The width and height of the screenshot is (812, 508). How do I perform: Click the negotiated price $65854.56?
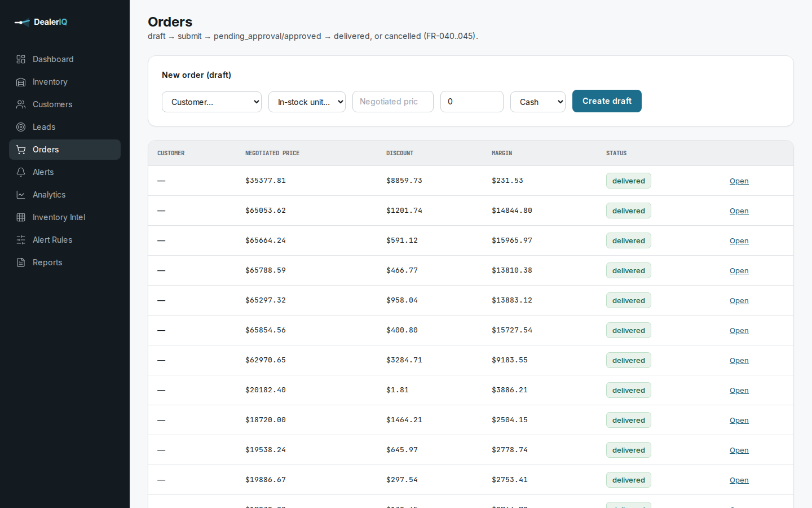click(x=266, y=330)
